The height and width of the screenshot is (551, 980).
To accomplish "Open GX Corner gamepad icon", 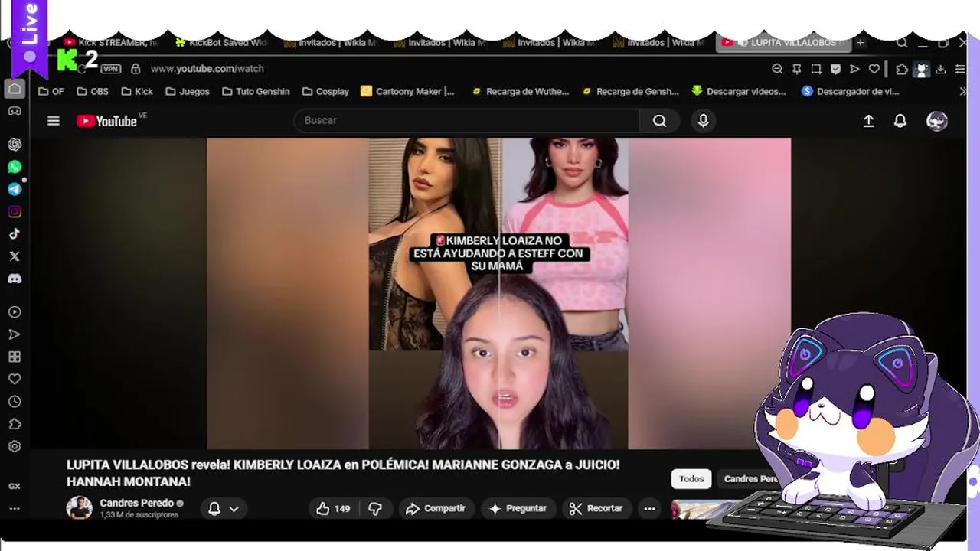I will pyautogui.click(x=15, y=111).
